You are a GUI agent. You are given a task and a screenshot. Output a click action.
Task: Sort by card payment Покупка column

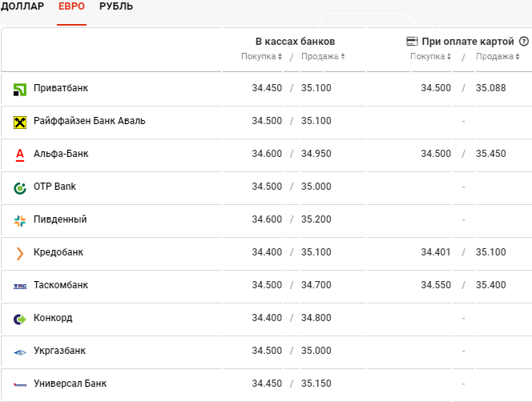coord(430,56)
